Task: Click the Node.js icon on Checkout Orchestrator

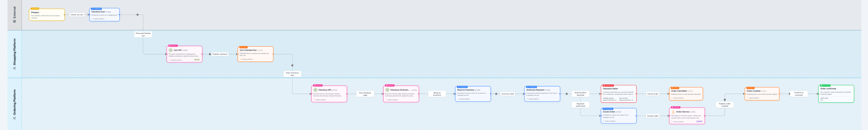Action: (387, 90)
